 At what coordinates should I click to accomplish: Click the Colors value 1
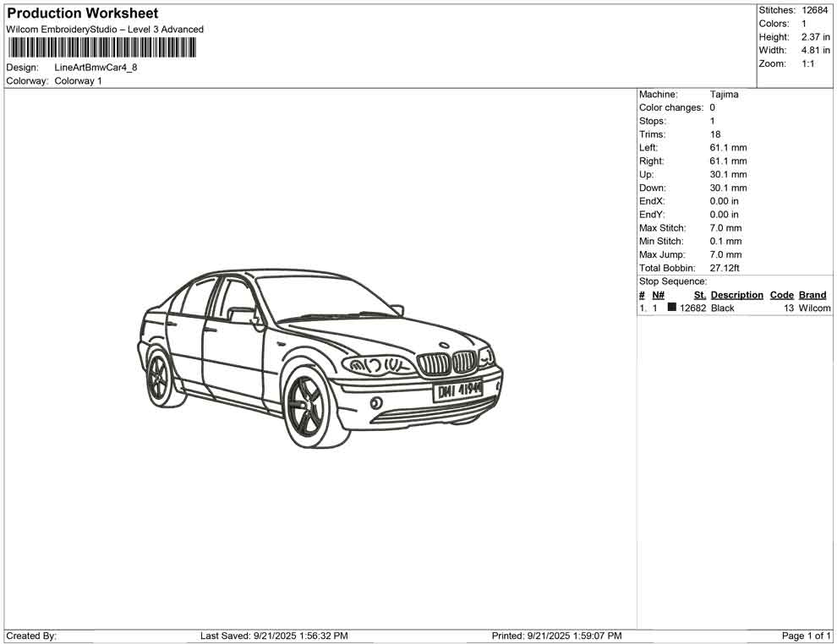(x=804, y=24)
